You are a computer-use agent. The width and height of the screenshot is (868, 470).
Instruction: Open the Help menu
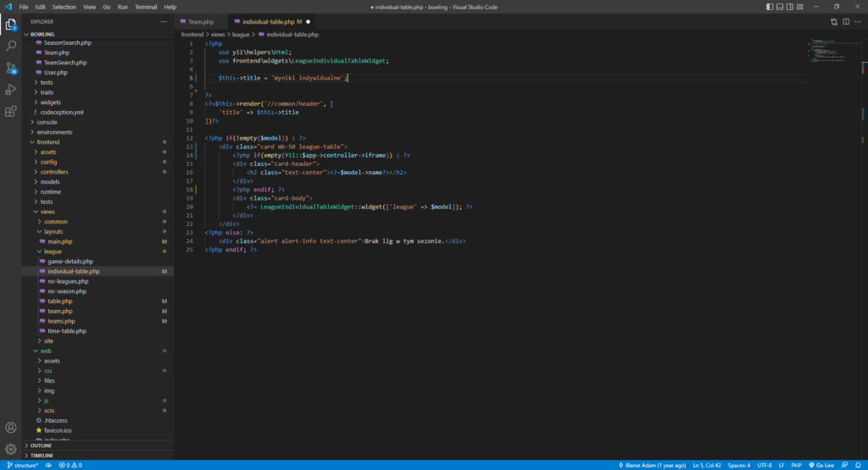[170, 7]
